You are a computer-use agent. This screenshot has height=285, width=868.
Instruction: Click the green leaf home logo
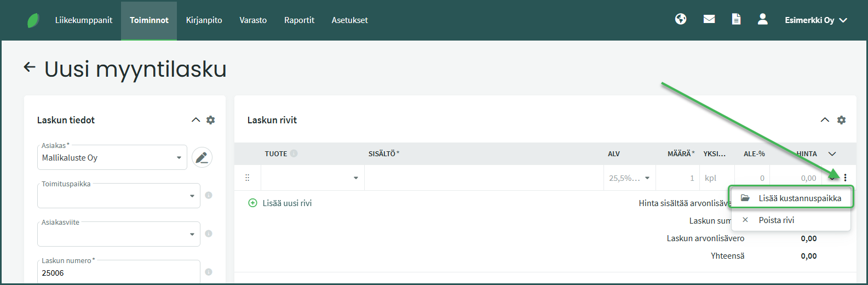33,20
